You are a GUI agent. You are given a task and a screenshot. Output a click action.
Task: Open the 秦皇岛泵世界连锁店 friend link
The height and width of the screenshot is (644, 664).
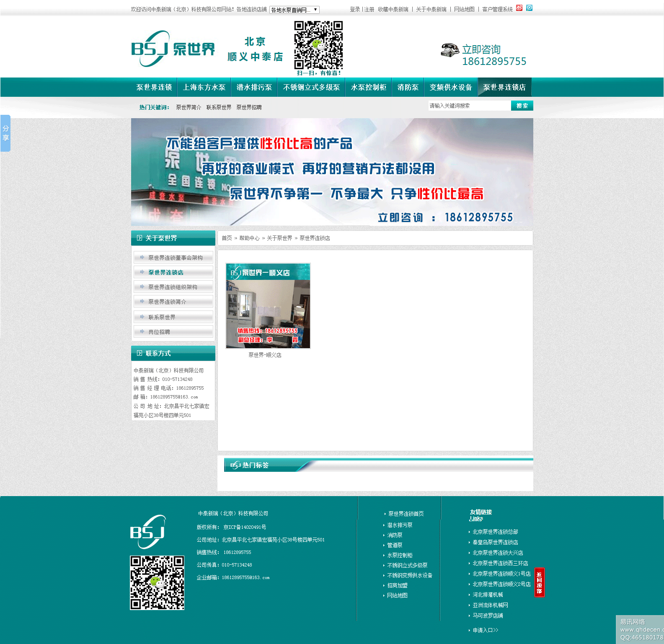point(495,542)
